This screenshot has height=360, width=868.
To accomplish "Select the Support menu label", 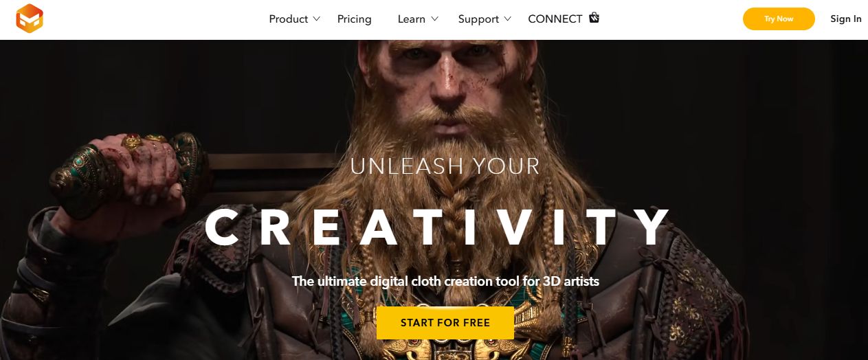I will pyautogui.click(x=478, y=19).
